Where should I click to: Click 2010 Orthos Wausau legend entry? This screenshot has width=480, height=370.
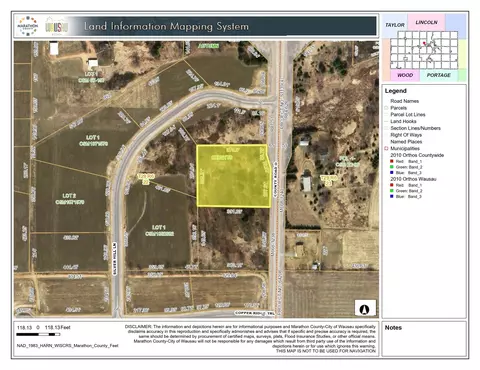[x=413, y=179]
